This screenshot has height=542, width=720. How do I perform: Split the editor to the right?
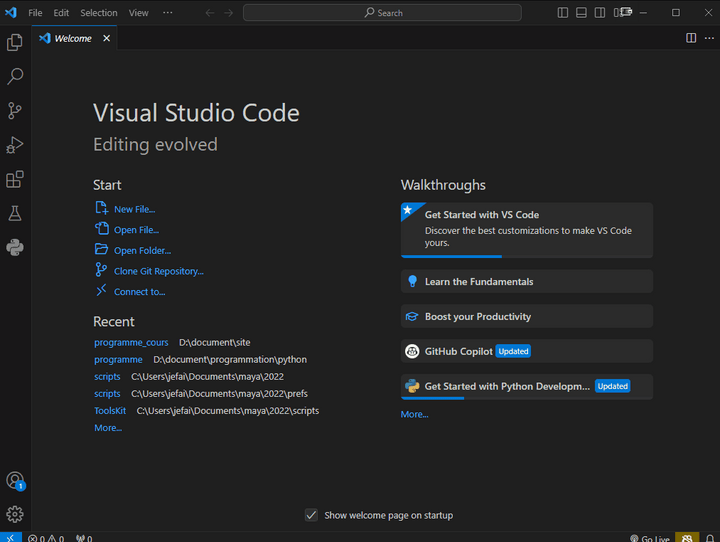coord(691,38)
